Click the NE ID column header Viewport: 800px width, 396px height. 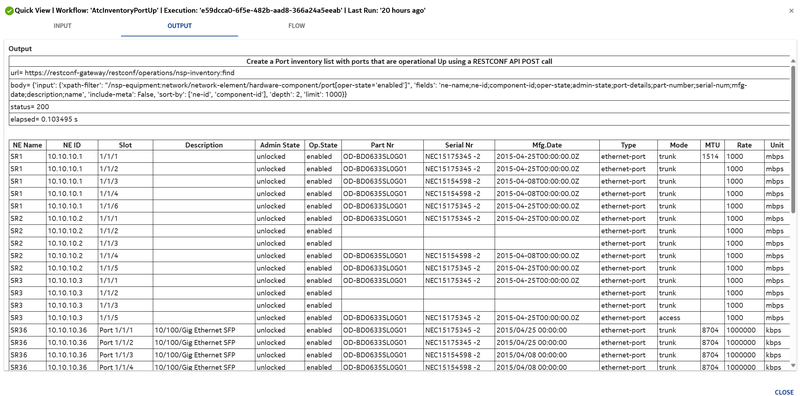pyautogui.click(x=72, y=145)
